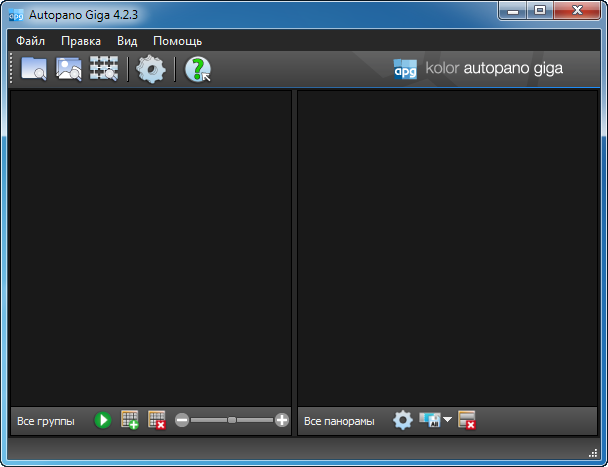This screenshot has width=608, height=467.
Task: Click the select images icon in toolbar
Action: 69,69
